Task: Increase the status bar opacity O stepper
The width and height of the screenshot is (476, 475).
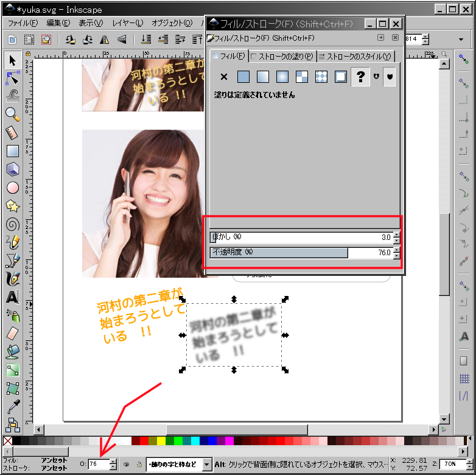Action: 113,462
